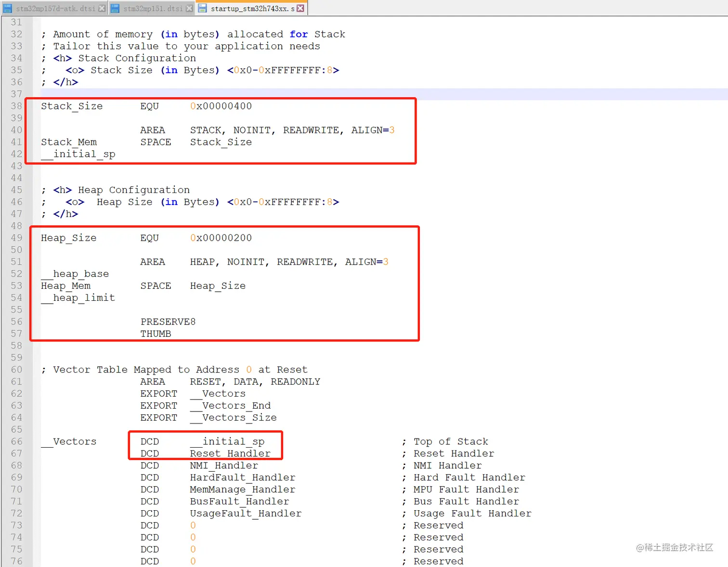
Task: Close the stm32mp157d-atk.dtsi tab with its X
Action: click(x=102, y=9)
